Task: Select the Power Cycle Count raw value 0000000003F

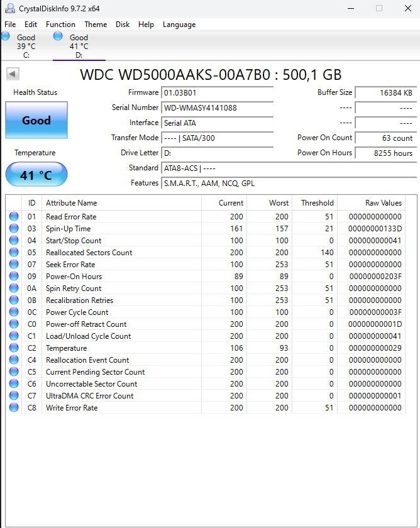Action: (x=375, y=312)
